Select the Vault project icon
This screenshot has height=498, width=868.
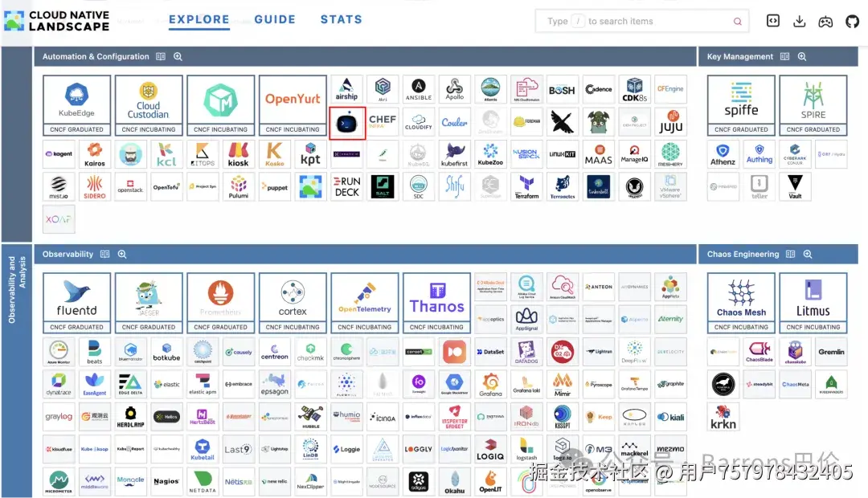pyautogui.click(x=795, y=187)
